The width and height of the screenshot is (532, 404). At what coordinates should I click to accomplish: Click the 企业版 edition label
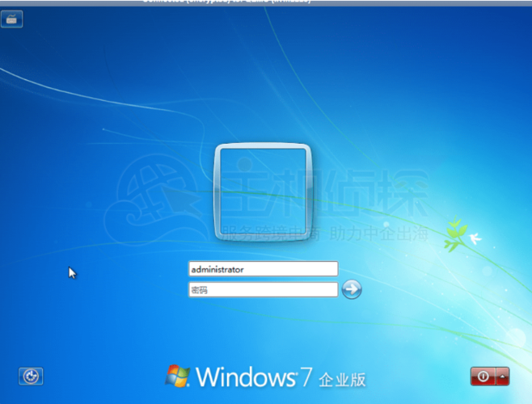pyautogui.click(x=343, y=378)
